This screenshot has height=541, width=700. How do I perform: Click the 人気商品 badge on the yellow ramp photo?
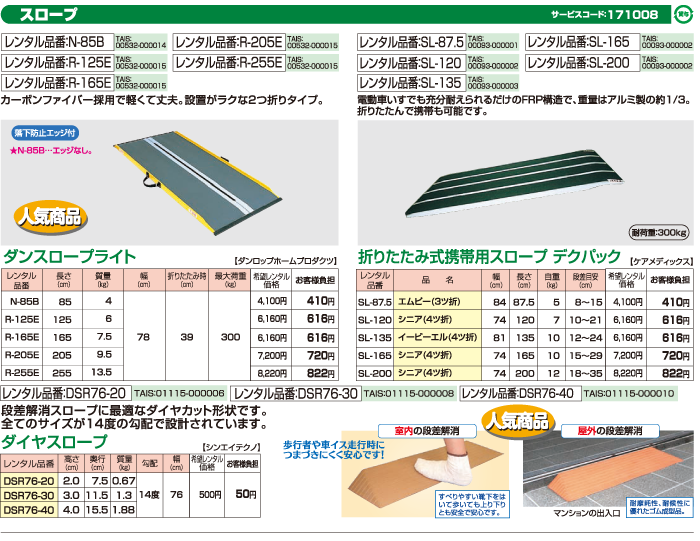[x=49, y=216]
